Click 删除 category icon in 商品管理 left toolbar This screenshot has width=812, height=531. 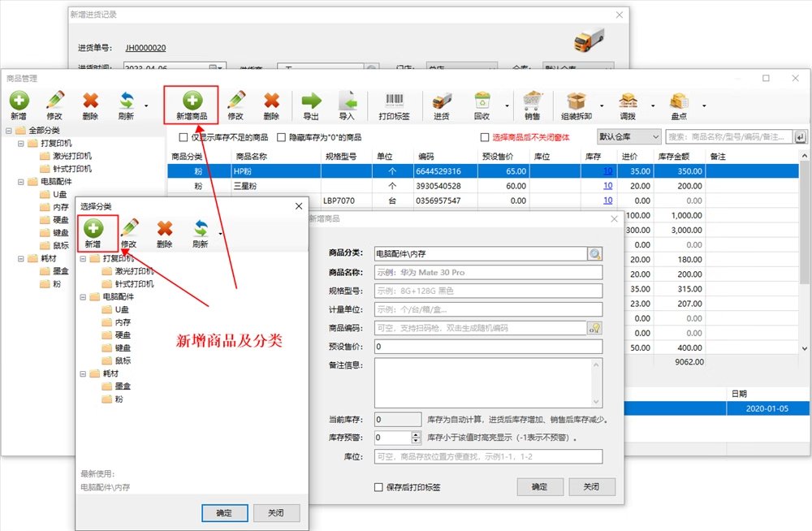click(91, 100)
